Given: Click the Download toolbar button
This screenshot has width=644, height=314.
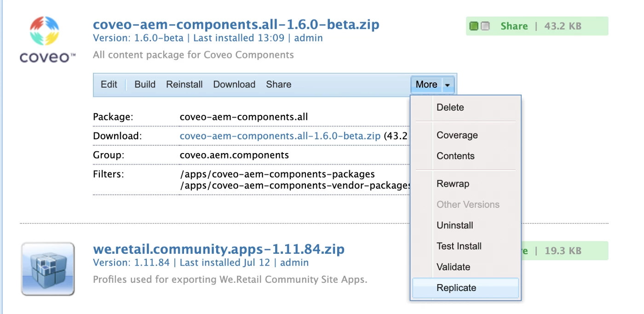Looking at the screenshot, I should 234,85.
